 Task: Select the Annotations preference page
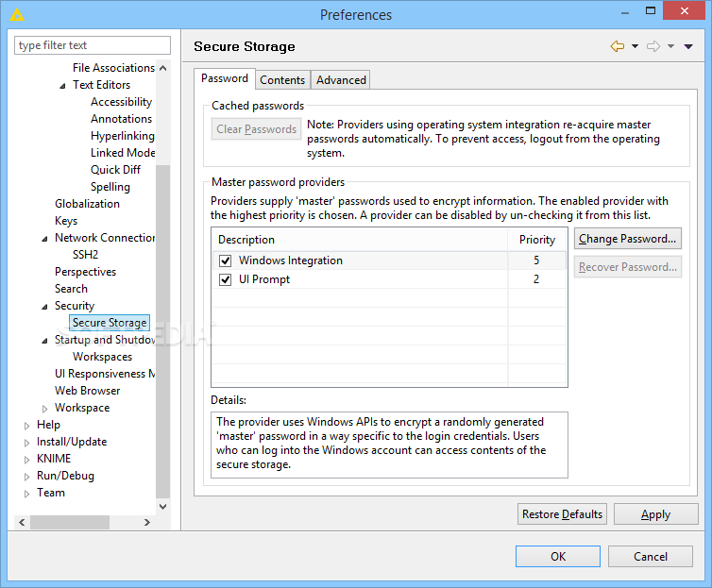pyautogui.click(x=121, y=119)
